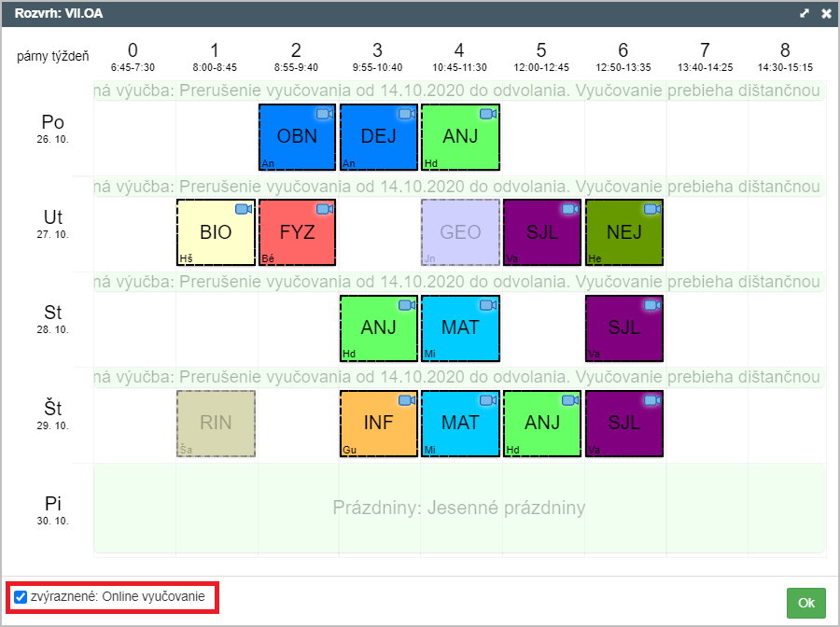Select Tuesday's purple SJL lesson tile
The image size is (840, 627).
542,232
